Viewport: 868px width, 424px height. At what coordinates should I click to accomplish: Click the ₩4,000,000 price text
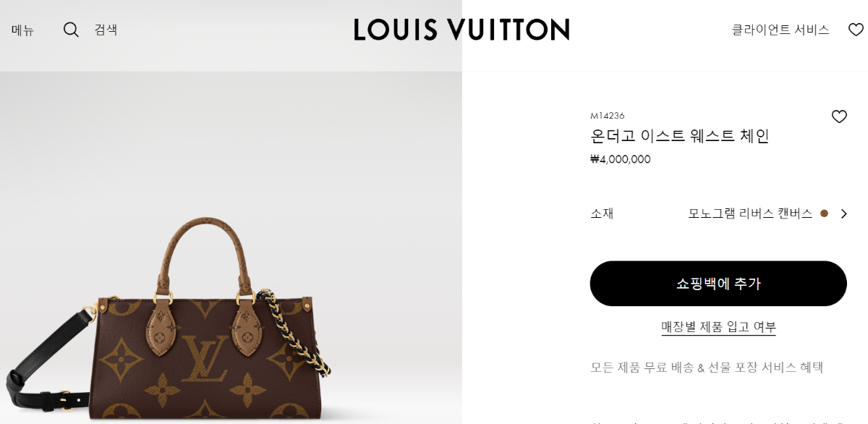pos(621,159)
